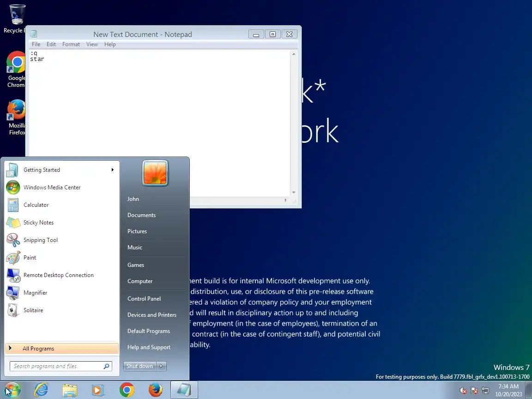Image resolution: width=532 pixels, height=399 pixels.
Task: Click Notepad horizontal scrollbar right arrow
Action: click(286, 200)
